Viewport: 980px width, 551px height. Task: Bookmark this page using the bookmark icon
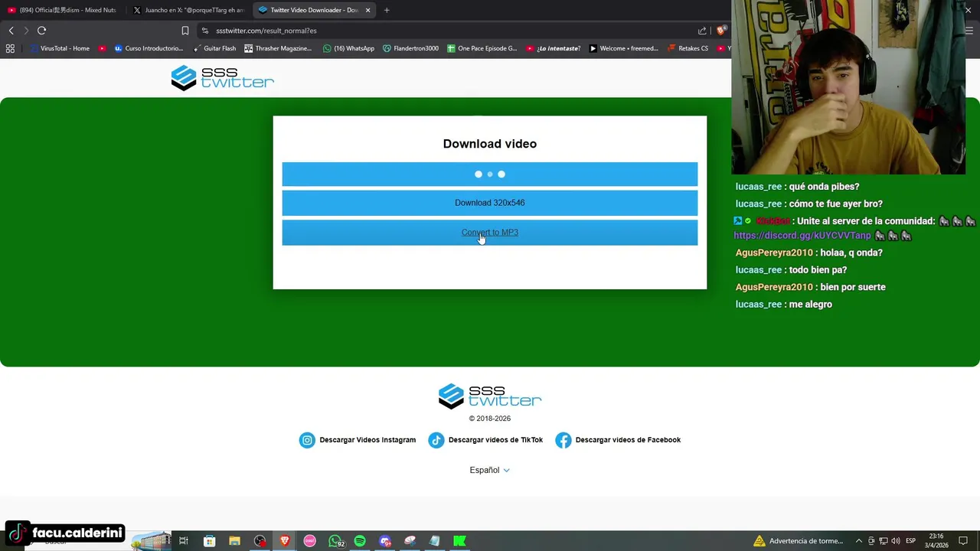[x=185, y=31]
